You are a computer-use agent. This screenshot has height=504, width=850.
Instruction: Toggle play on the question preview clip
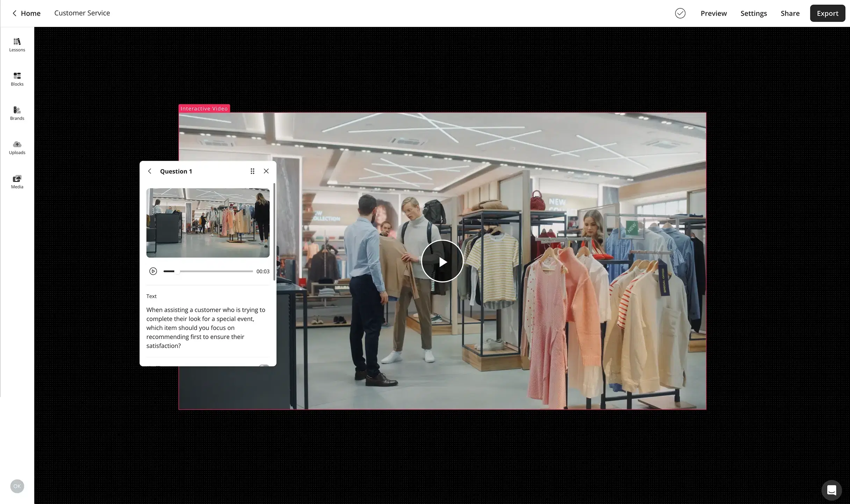tap(153, 271)
